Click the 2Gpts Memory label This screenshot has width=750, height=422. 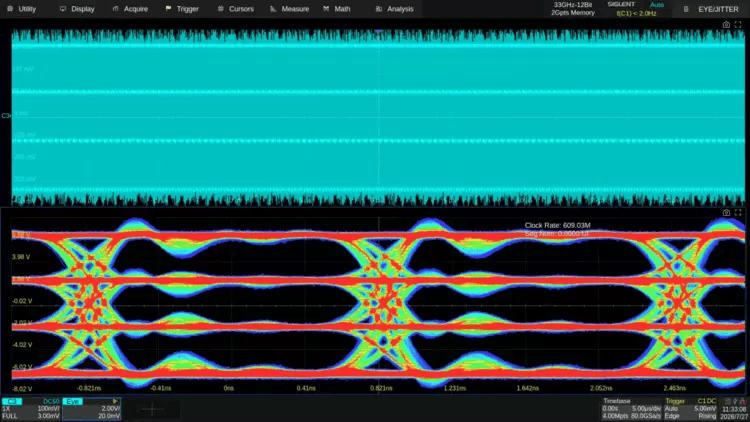[x=573, y=13]
